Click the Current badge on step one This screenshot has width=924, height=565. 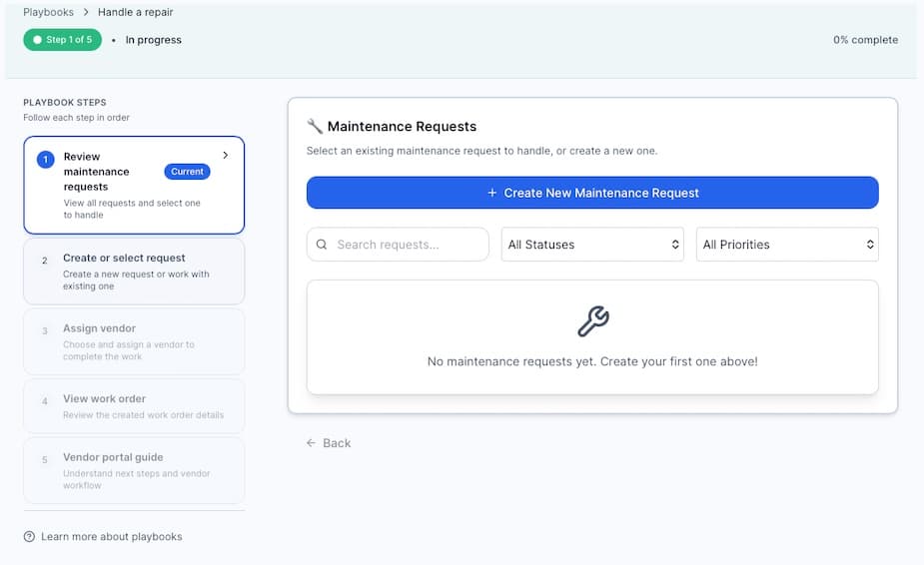coord(187,172)
